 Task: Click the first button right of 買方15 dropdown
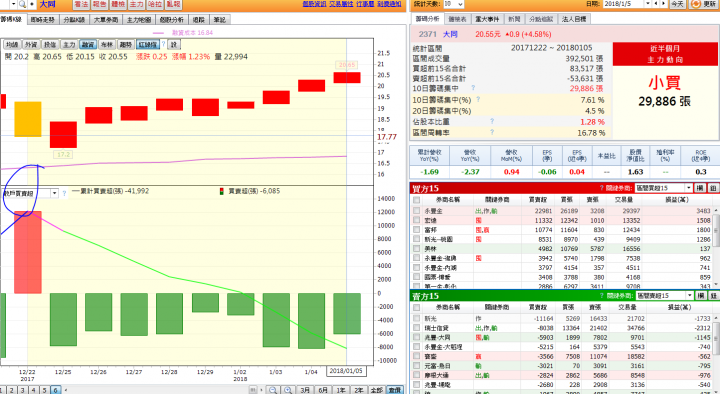pos(699,188)
